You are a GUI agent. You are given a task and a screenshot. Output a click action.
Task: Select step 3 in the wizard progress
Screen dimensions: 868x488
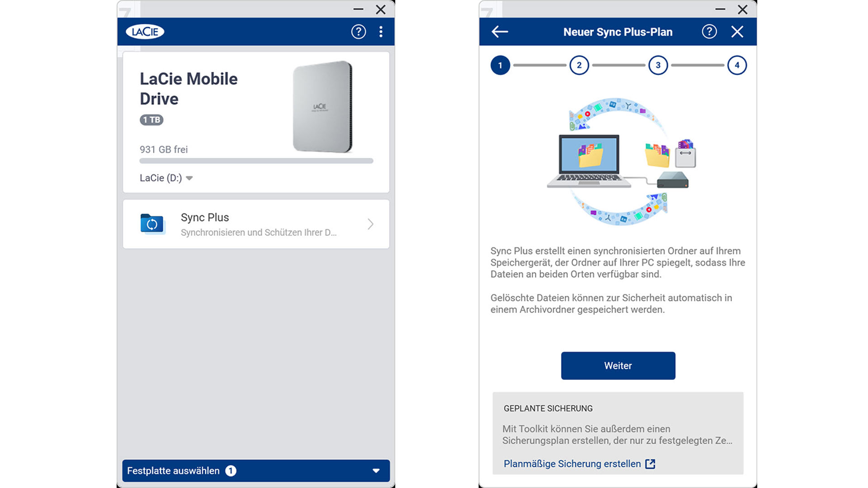click(x=658, y=65)
